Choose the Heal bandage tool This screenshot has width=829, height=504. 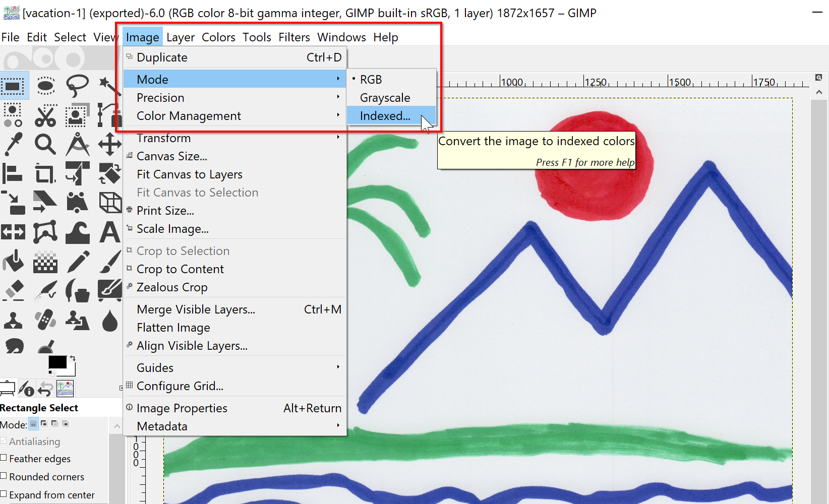coord(45,320)
